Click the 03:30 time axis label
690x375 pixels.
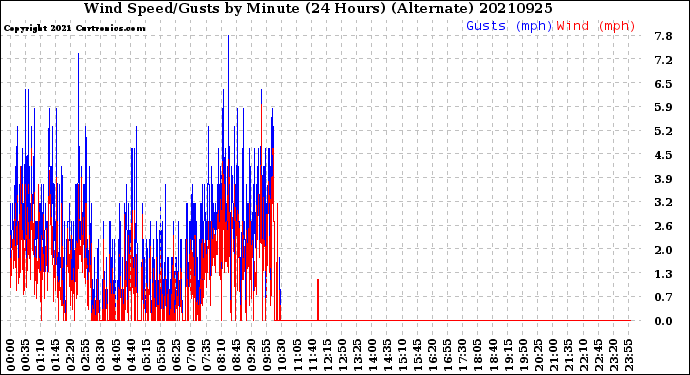(x=101, y=355)
